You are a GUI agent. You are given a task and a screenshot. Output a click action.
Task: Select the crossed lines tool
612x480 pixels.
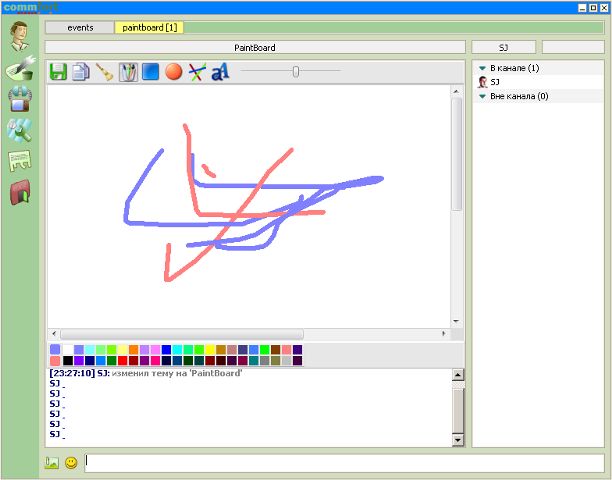[196, 72]
